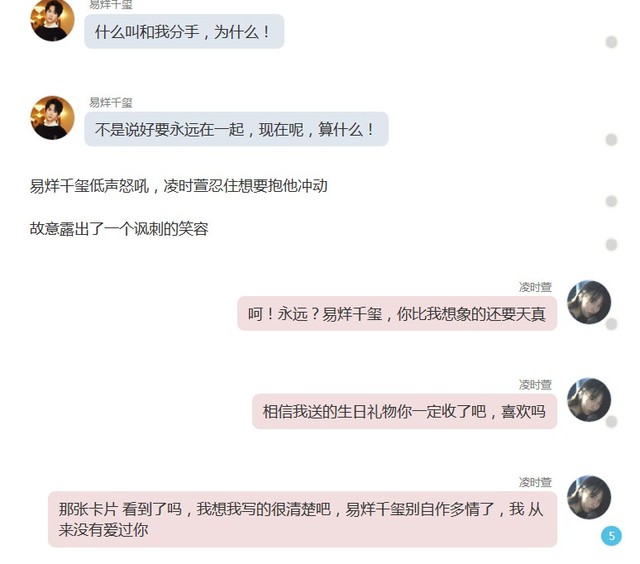This screenshot has height=564, width=640.
Task: Click 凌时萱's avatar beside 生日礼物 message
Action: tap(589, 400)
